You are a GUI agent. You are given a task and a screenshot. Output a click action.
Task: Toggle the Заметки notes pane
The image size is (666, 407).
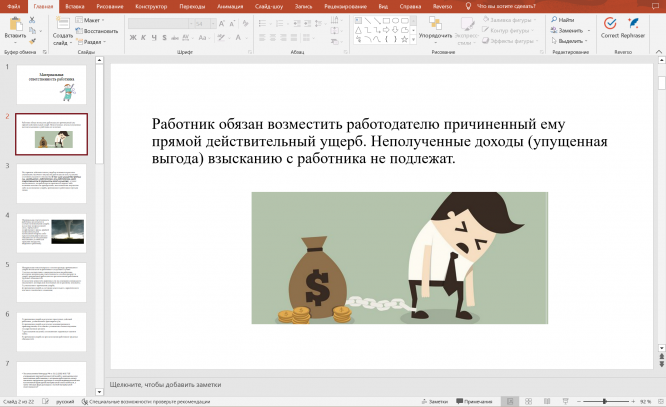pos(435,401)
